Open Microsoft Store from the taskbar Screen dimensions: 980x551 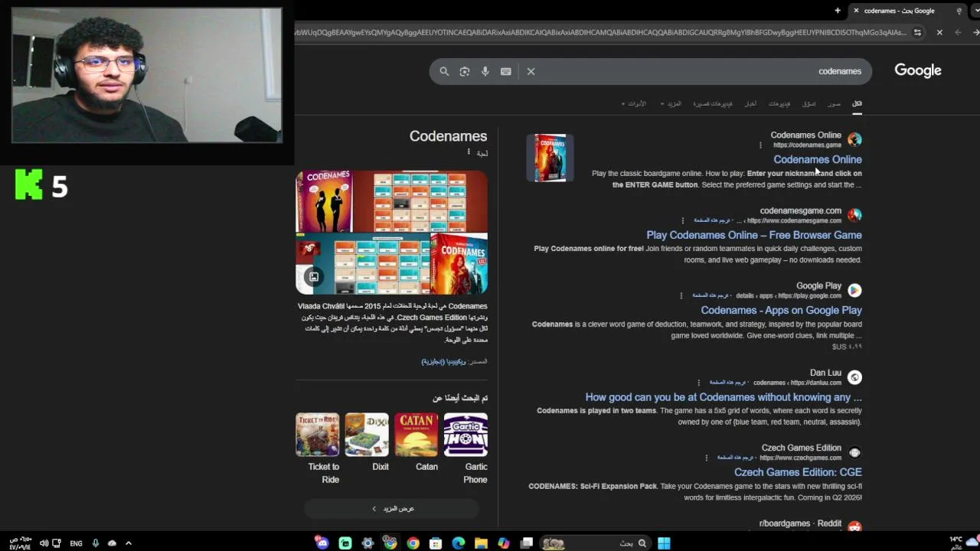(x=436, y=543)
